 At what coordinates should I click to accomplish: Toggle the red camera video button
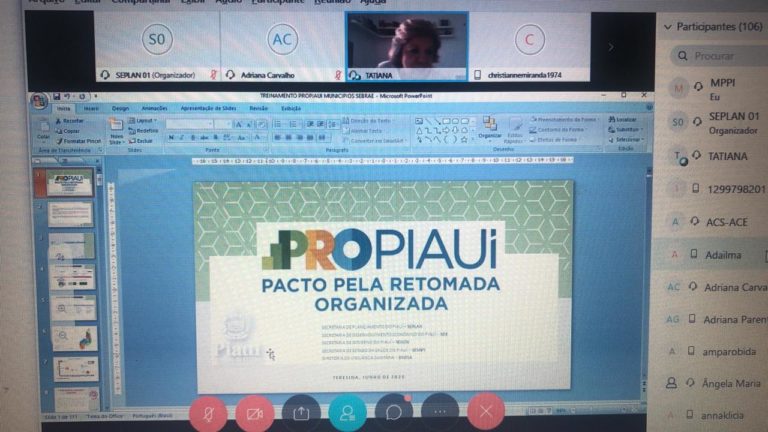click(254, 413)
